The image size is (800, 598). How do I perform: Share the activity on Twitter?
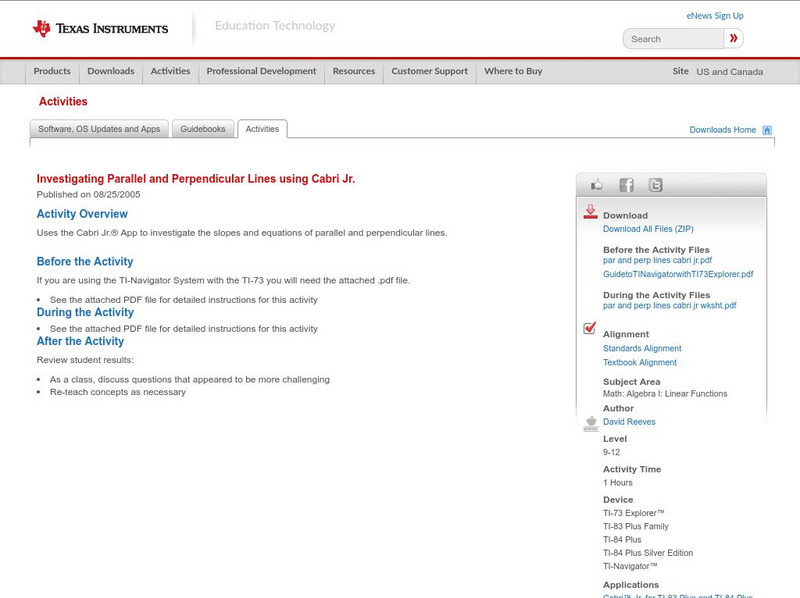click(655, 185)
